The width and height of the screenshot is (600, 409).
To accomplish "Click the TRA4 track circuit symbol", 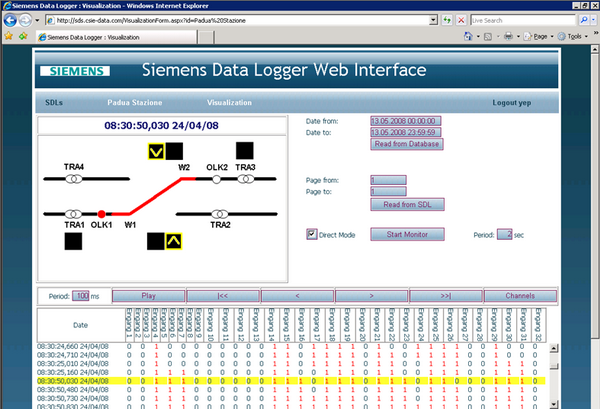I will pos(74,179).
